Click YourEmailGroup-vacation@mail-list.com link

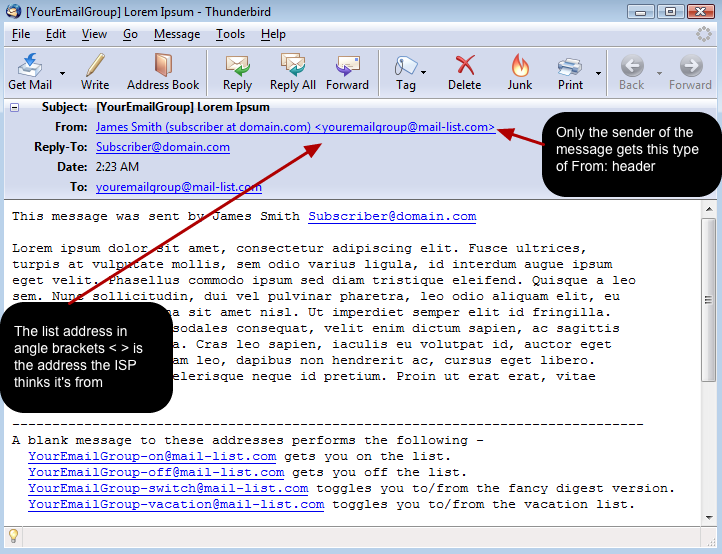pos(176,505)
